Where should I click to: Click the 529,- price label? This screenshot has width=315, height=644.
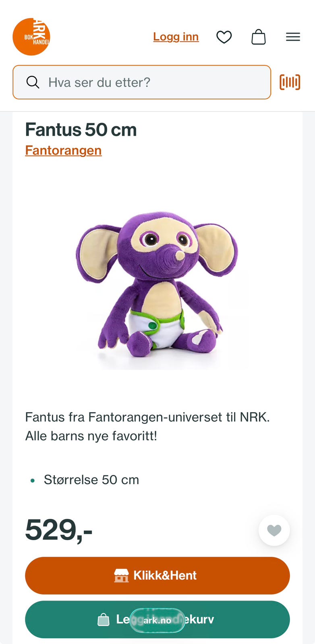coord(59,530)
